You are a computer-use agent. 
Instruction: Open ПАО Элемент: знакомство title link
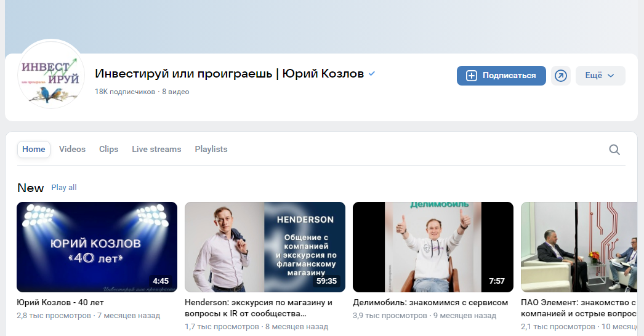coord(579,308)
